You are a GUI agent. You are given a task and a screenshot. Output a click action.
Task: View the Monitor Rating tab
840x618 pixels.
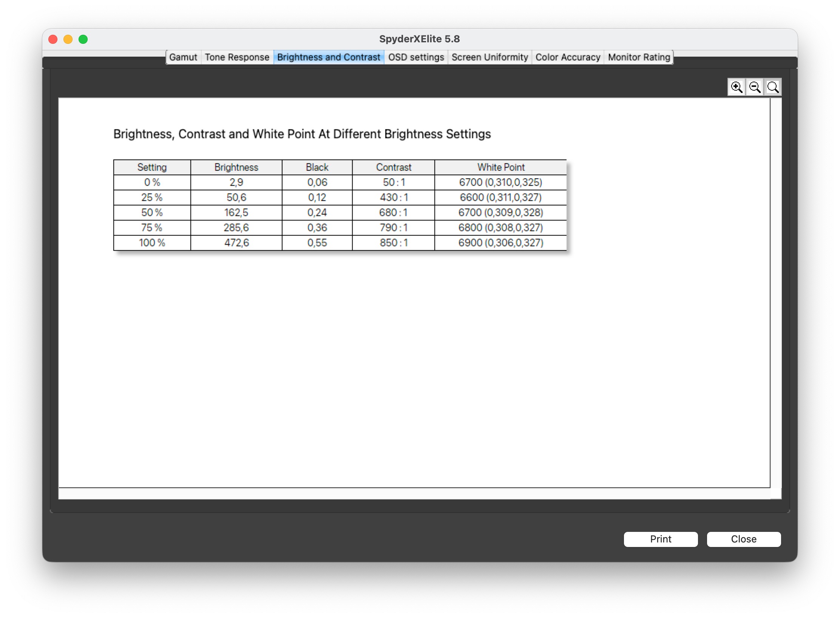click(x=638, y=57)
